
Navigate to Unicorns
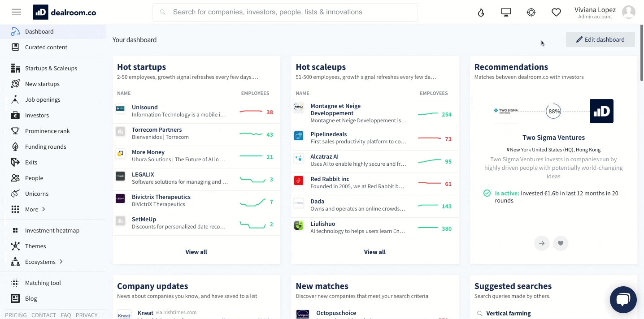pyautogui.click(x=37, y=194)
